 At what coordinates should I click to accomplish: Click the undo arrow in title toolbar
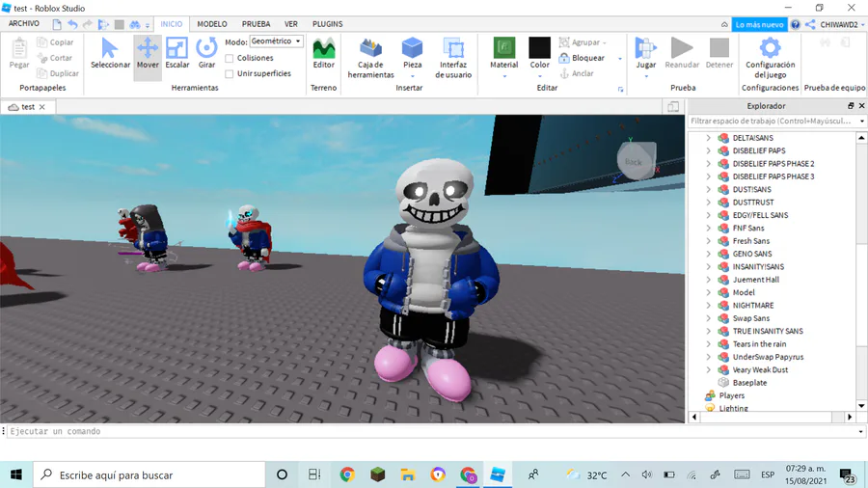pyautogui.click(x=72, y=24)
